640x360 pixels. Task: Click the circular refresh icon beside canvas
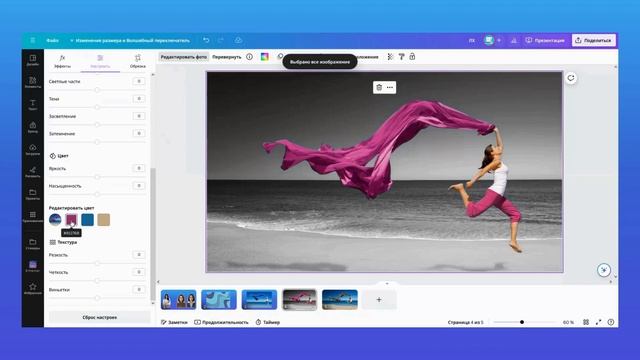coord(571,78)
